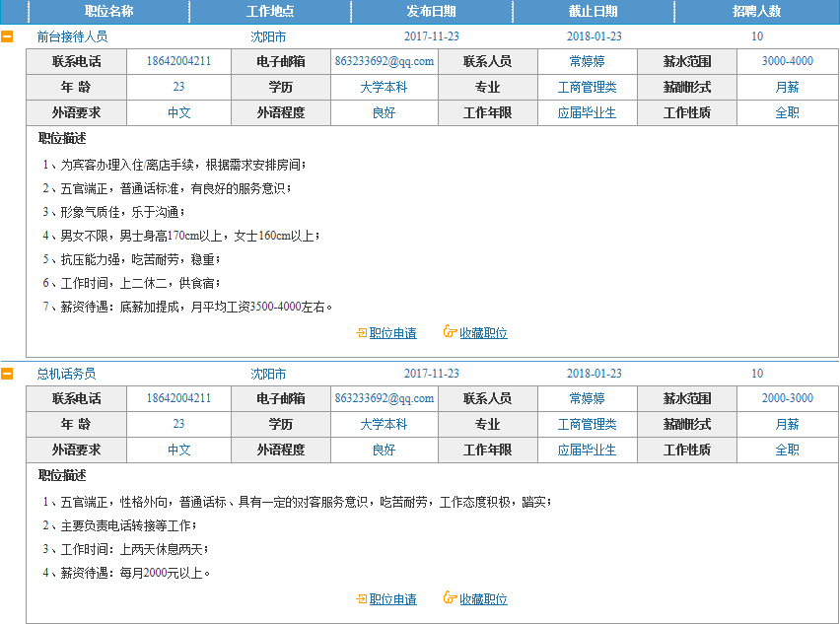This screenshot has height=624, width=840.
Task: Collapse the 总机话务员 job row
Action: coord(7,374)
